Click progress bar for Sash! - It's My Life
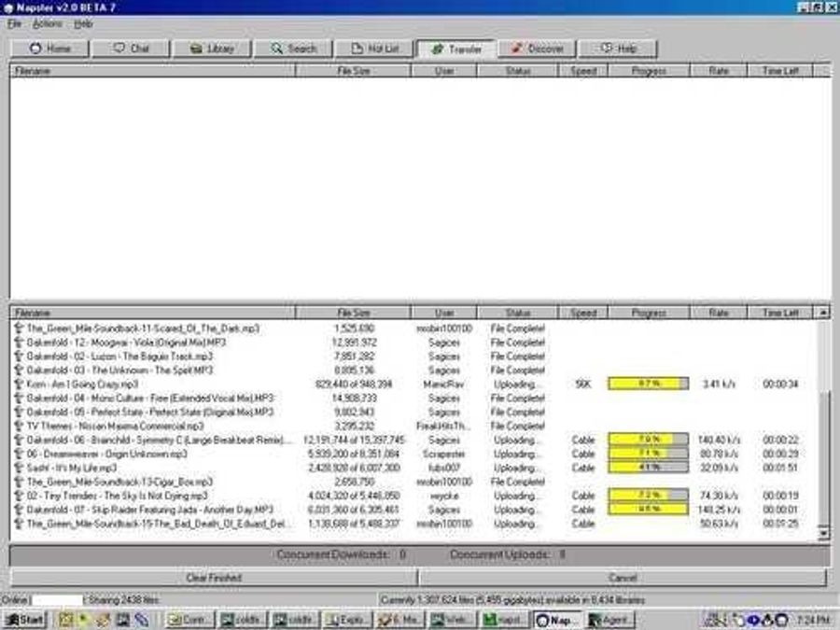Screen dimensions: 840x630 [x=649, y=468]
